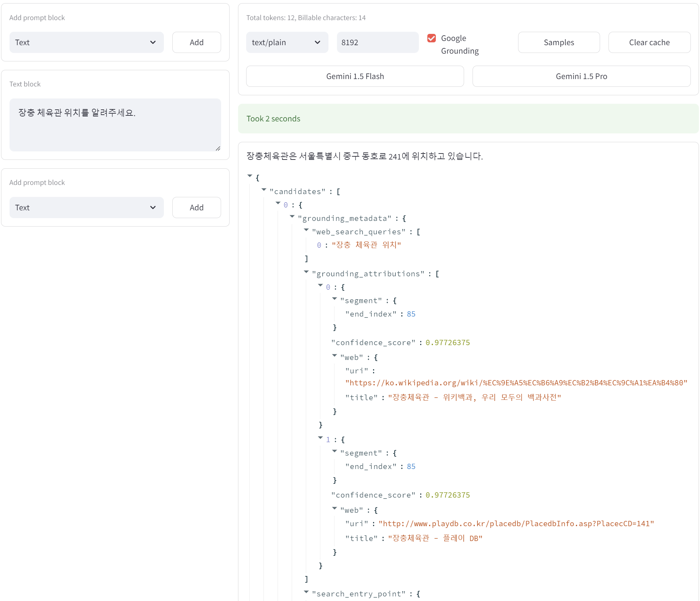
Task: Run the Gemini 1.5 Flash model
Action: (355, 76)
